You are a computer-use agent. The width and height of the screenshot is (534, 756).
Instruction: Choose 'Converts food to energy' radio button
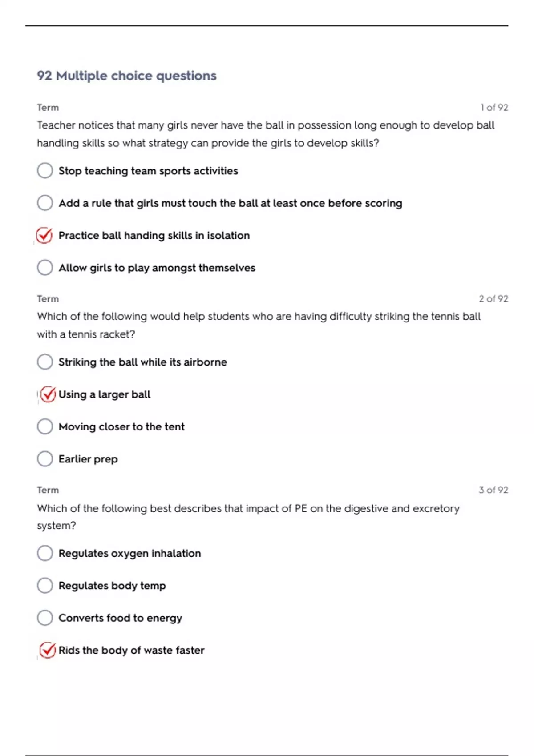[45, 618]
